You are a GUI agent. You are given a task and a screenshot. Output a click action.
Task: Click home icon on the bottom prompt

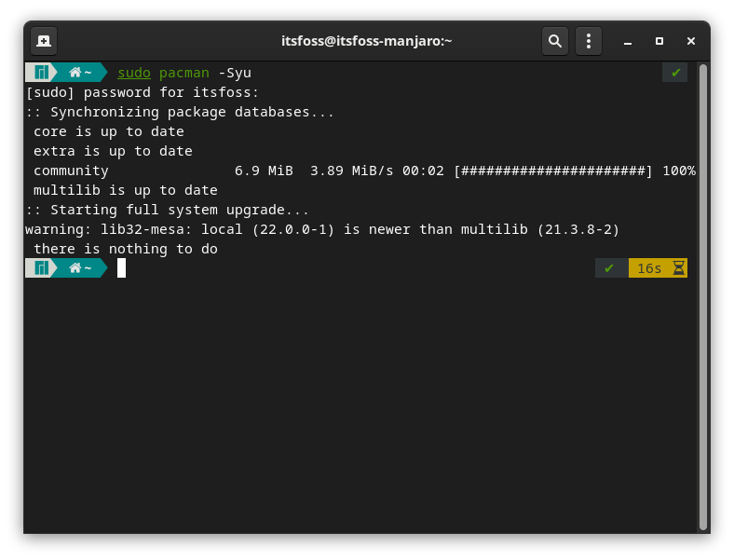click(75, 268)
